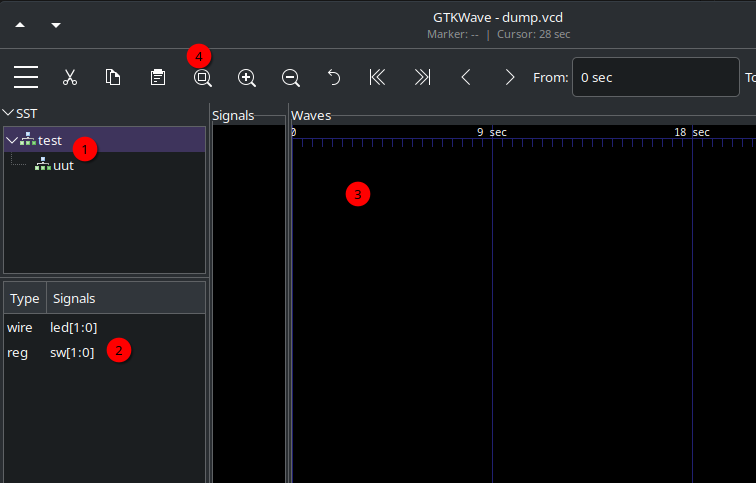
Task: Click the Copy traces icon
Action: (x=114, y=77)
